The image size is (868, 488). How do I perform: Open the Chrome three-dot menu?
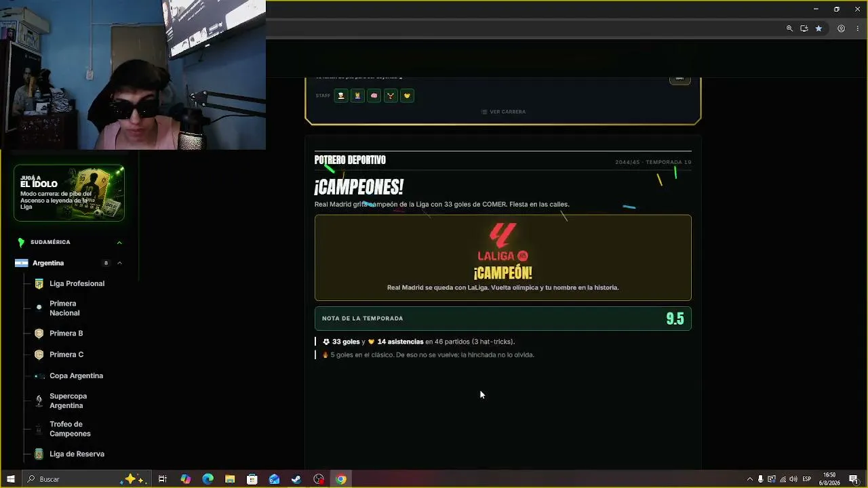pos(857,28)
